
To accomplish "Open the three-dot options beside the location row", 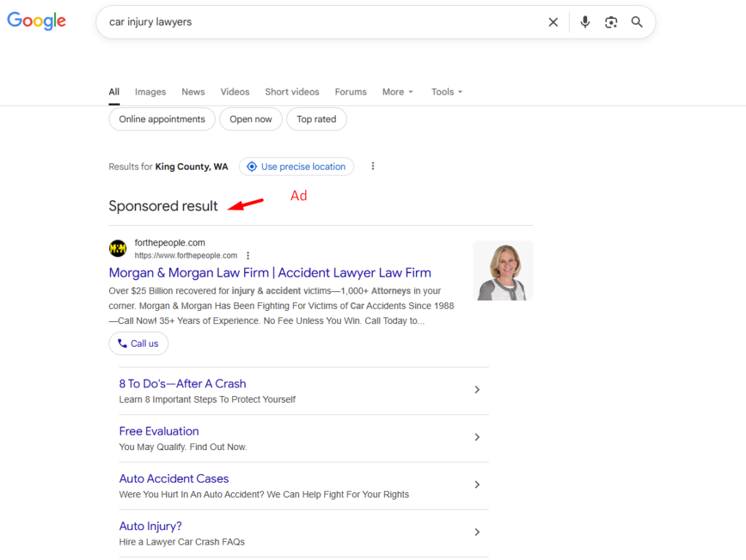I will (372, 166).
